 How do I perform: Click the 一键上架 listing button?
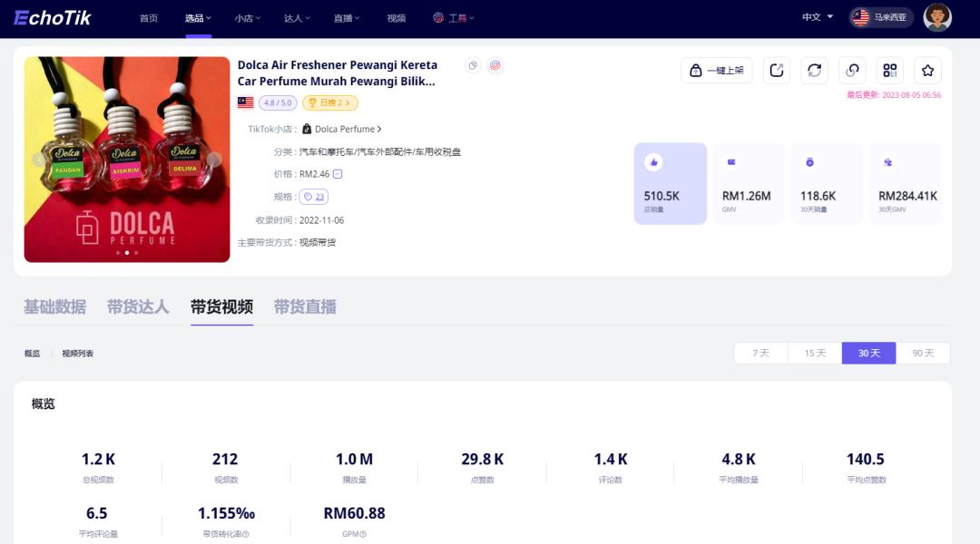[716, 71]
